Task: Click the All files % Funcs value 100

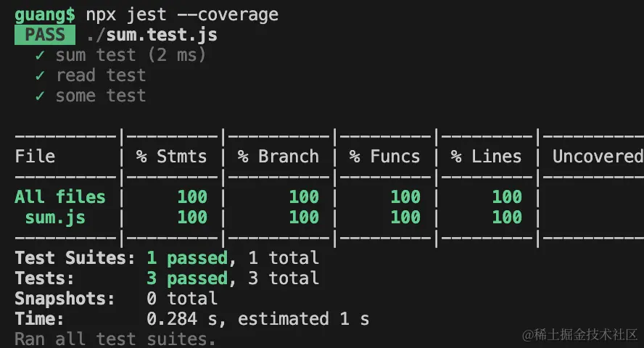Action: [405, 197]
